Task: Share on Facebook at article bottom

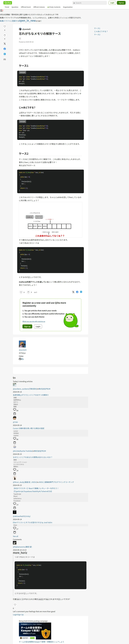Action: click(x=77, y=292)
